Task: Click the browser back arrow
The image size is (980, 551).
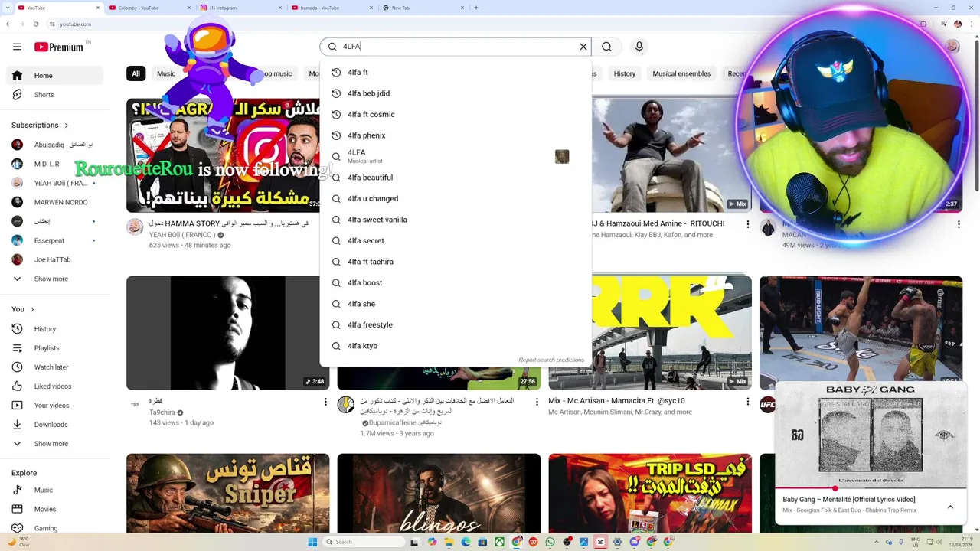Action: coord(8,24)
